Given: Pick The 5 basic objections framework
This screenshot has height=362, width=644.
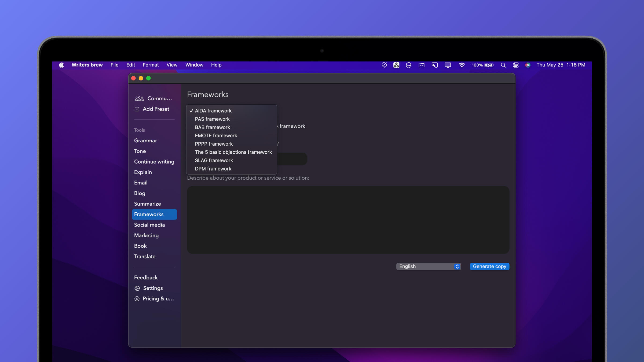Looking at the screenshot, I should click(x=231, y=152).
